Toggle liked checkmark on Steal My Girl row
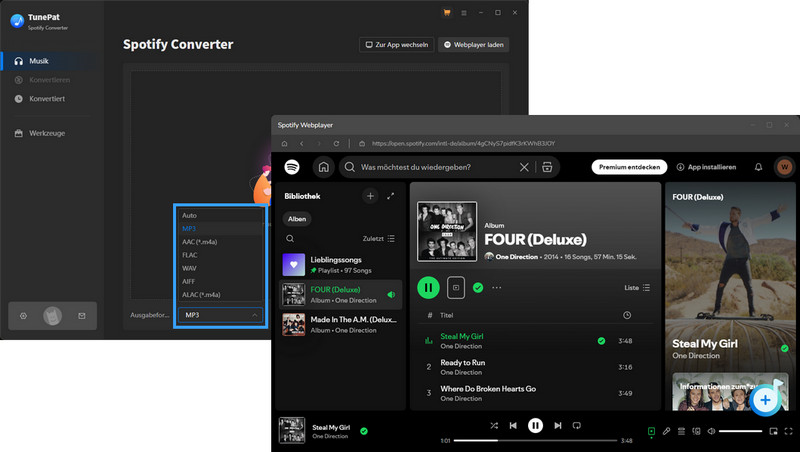This screenshot has height=452, width=800. pyautogui.click(x=602, y=341)
